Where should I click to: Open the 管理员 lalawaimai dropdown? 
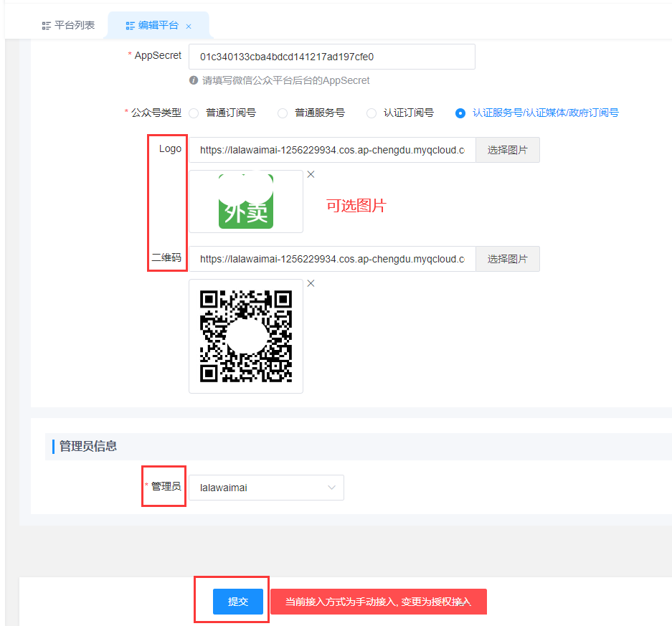(266, 488)
